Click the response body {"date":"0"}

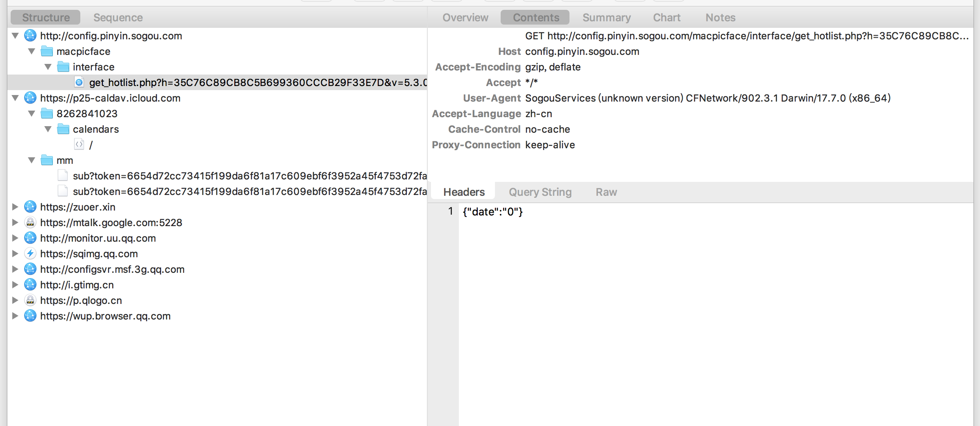(x=493, y=212)
